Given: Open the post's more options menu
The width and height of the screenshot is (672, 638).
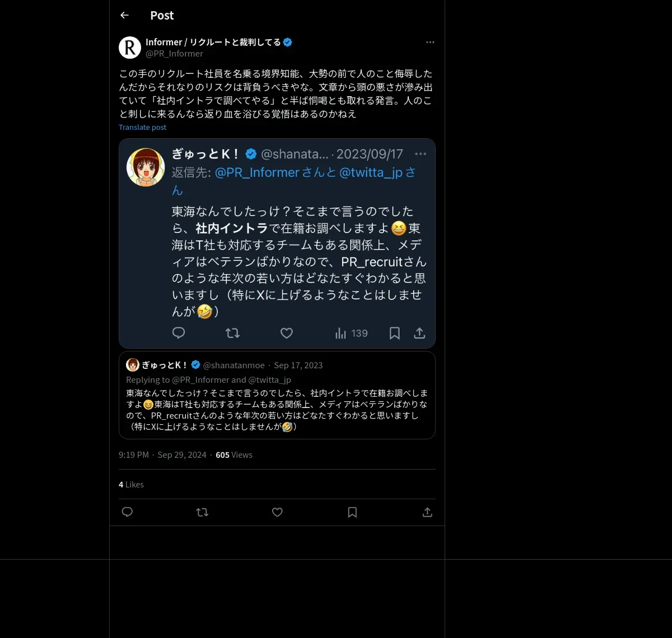Looking at the screenshot, I should (430, 42).
